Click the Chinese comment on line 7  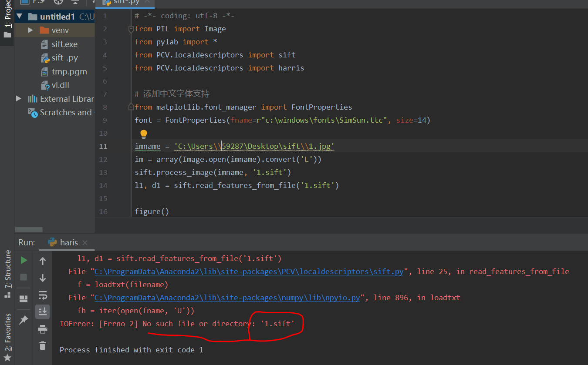172,94
